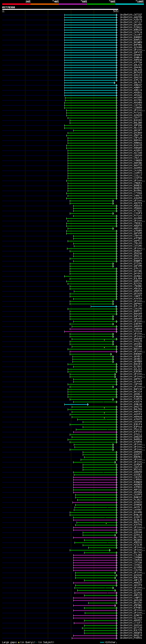Select the UniRef100_Q2VU88 hit
Screen dimensions: 146x644
131,48
